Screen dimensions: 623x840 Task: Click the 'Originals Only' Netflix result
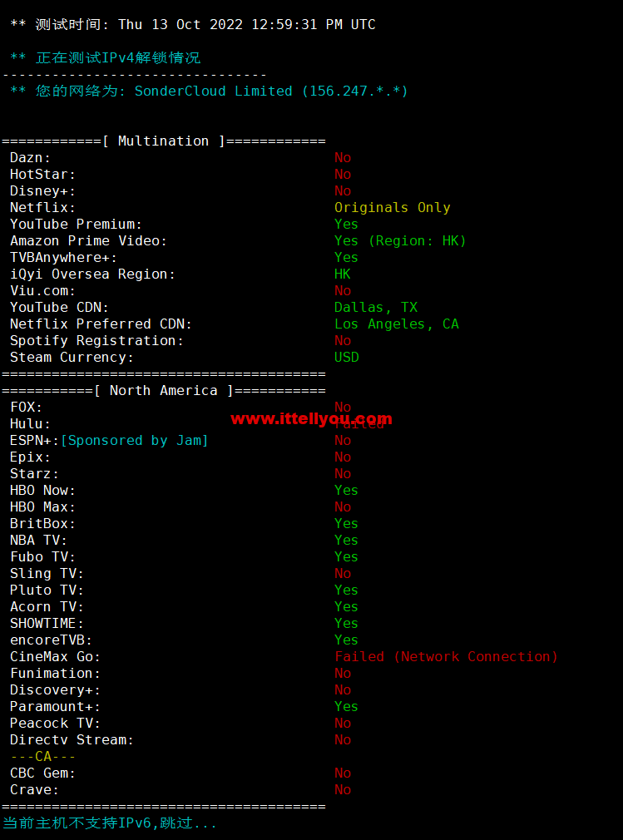393,207
